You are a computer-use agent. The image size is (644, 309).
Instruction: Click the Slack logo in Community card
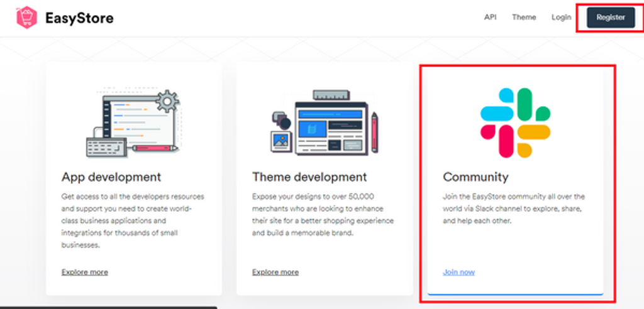pos(515,122)
